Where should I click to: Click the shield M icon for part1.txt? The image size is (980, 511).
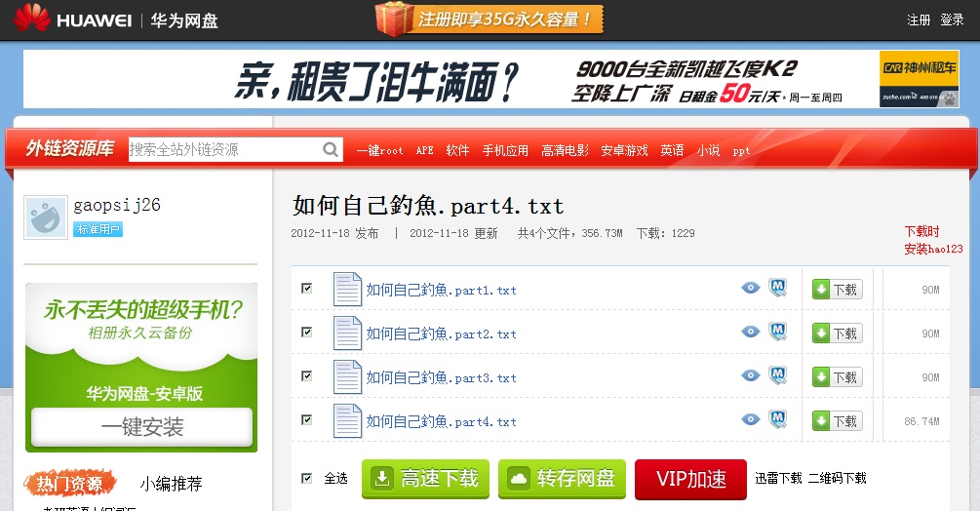pyautogui.click(x=777, y=288)
